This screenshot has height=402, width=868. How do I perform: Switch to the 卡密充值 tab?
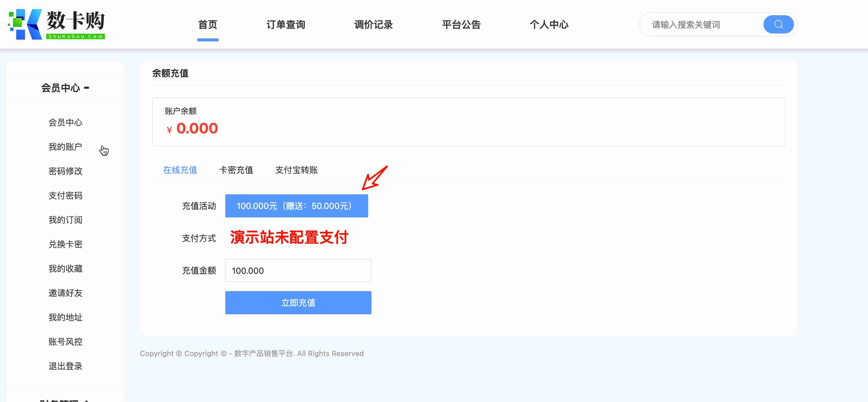236,170
